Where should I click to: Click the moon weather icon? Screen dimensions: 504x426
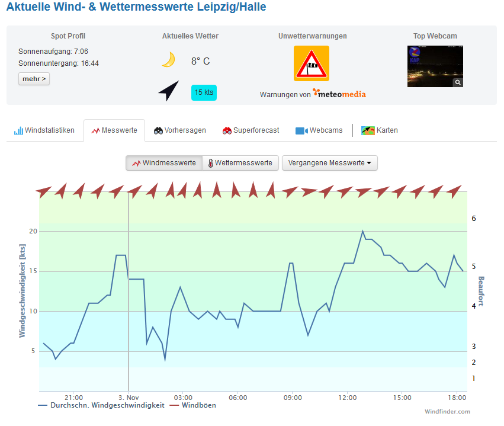pos(168,60)
